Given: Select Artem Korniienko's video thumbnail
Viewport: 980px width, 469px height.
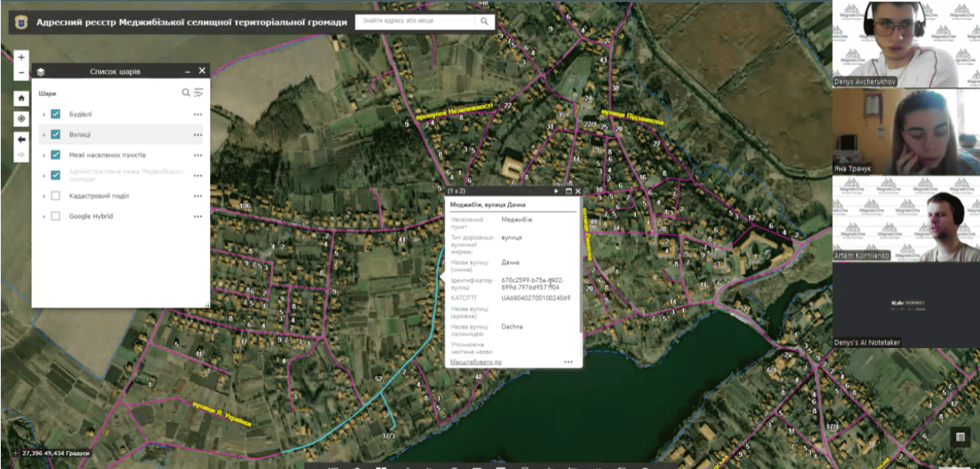Looking at the screenshot, I should [906, 219].
